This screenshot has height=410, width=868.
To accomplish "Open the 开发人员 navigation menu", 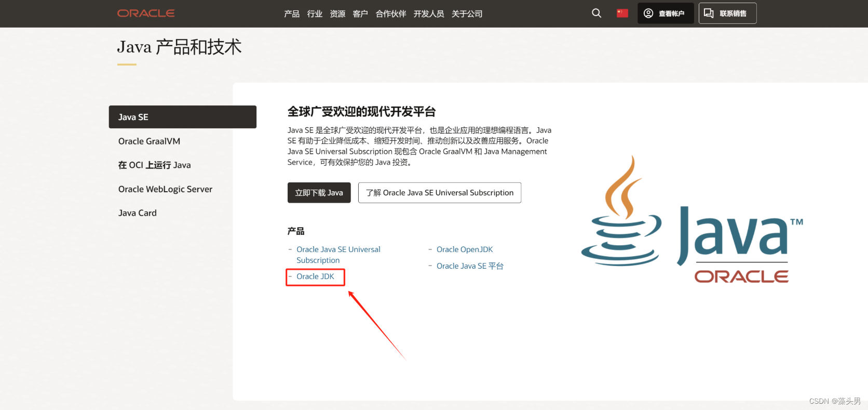I will pyautogui.click(x=429, y=14).
